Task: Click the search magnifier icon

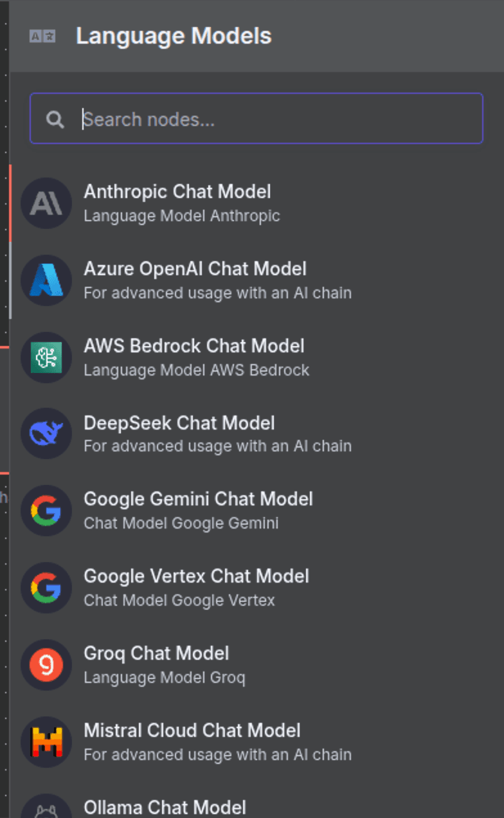Action: [55, 119]
